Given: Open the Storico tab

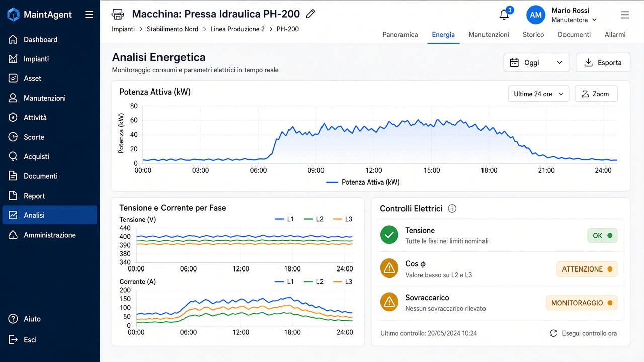Looking at the screenshot, I should (533, 35).
